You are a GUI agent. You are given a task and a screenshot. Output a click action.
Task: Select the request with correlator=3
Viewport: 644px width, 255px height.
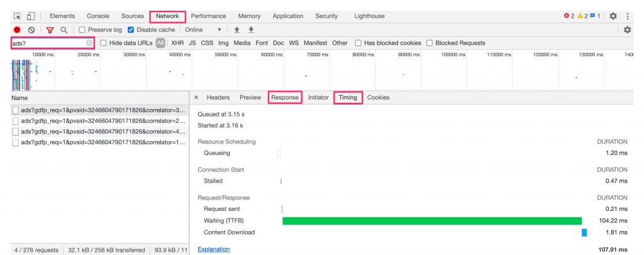99,110
